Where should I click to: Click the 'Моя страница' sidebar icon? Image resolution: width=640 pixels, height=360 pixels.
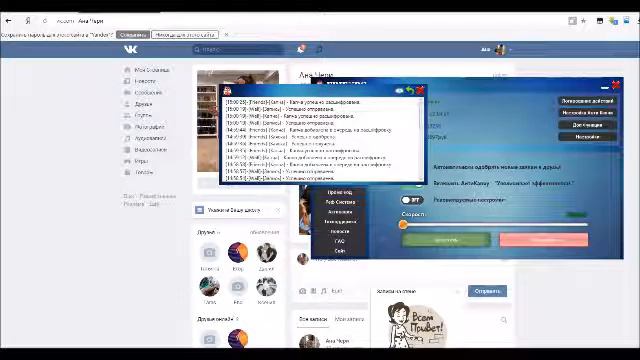(x=127, y=70)
